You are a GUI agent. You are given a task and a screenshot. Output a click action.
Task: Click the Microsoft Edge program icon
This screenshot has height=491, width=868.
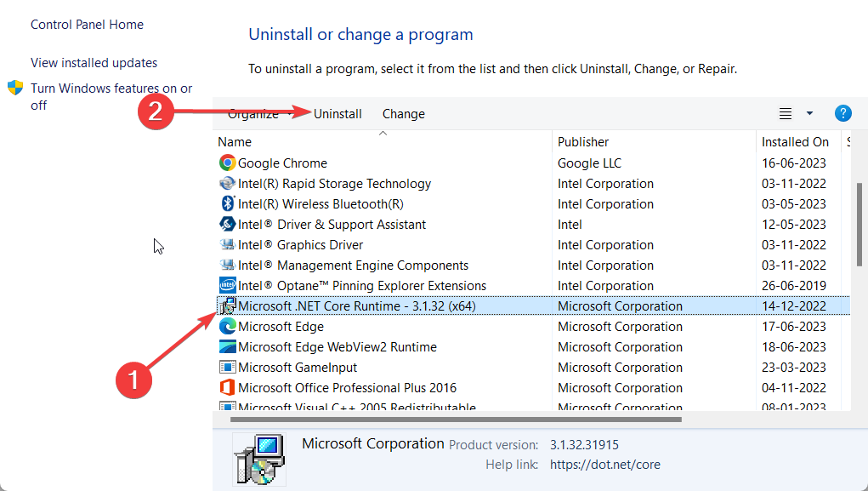coord(228,327)
